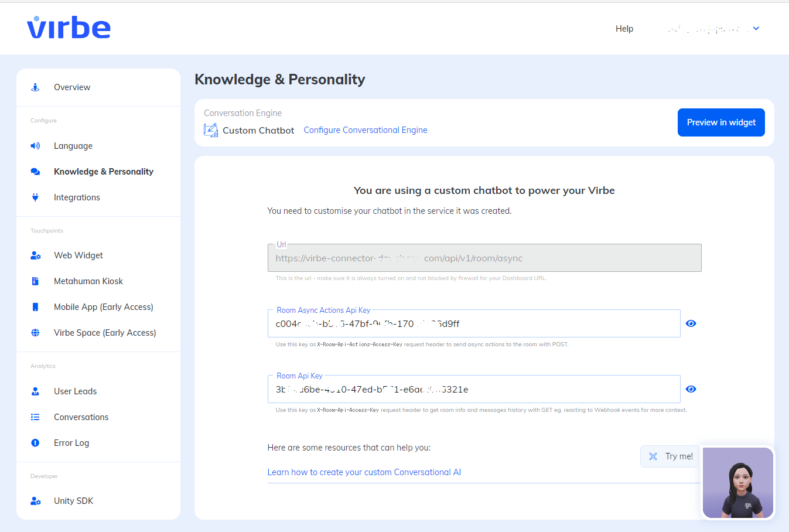The image size is (789, 532).
Task: Open the Unity SDK section
Action: 73,500
